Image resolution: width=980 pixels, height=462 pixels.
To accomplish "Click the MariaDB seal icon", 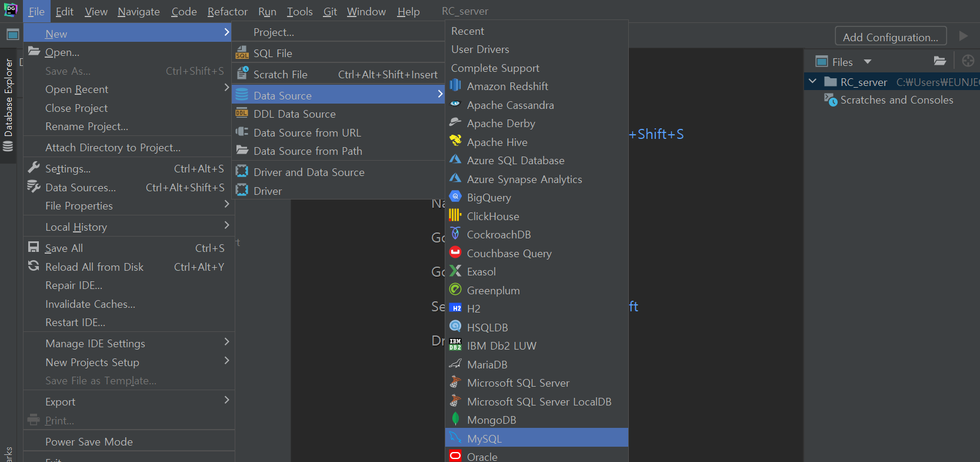I will tap(455, 364).
